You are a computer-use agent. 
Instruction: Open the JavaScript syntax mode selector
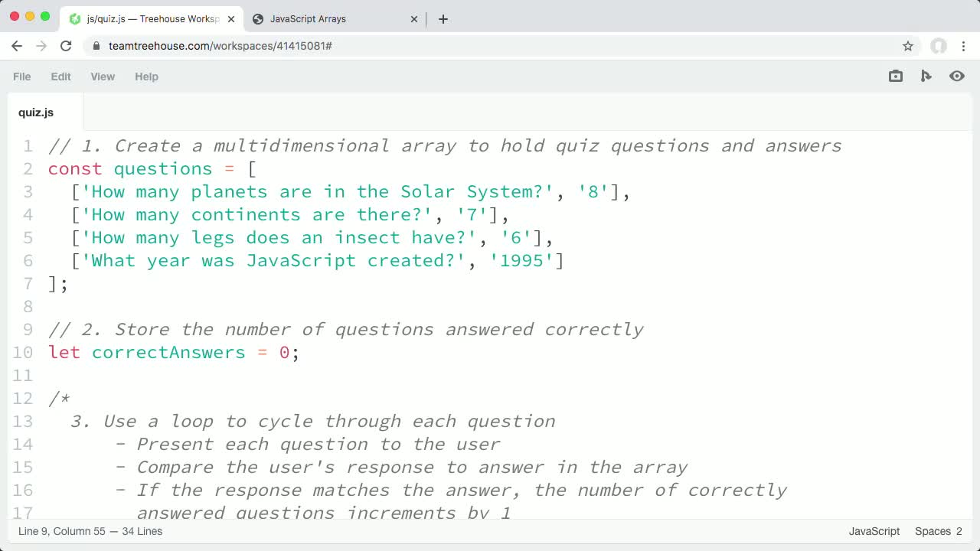pos(874,531)
